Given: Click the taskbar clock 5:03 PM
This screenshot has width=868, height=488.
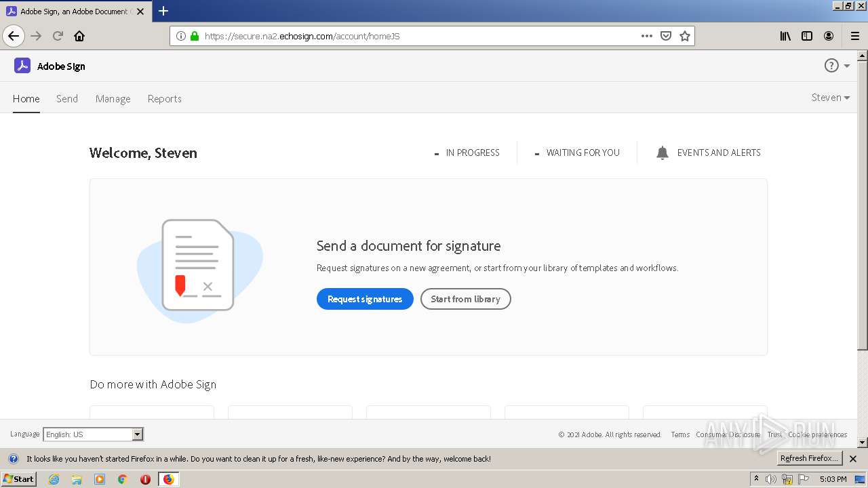Looking at the screenshot, I should (833, 479).
